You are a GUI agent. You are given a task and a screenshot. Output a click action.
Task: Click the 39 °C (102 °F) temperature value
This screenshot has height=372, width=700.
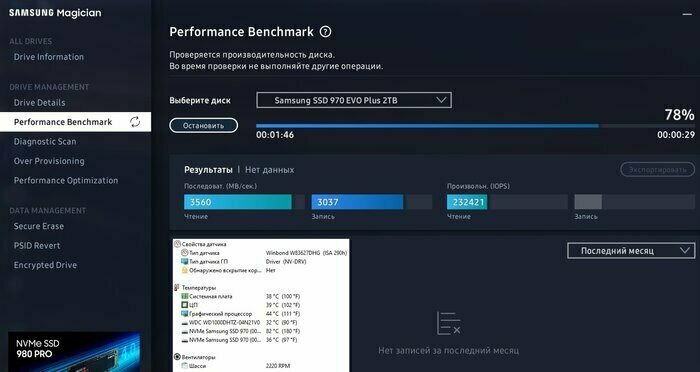tap(283, 305)
